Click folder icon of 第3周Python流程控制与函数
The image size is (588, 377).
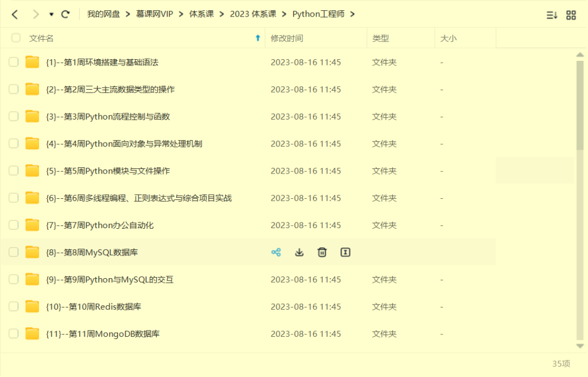[32, 117]
